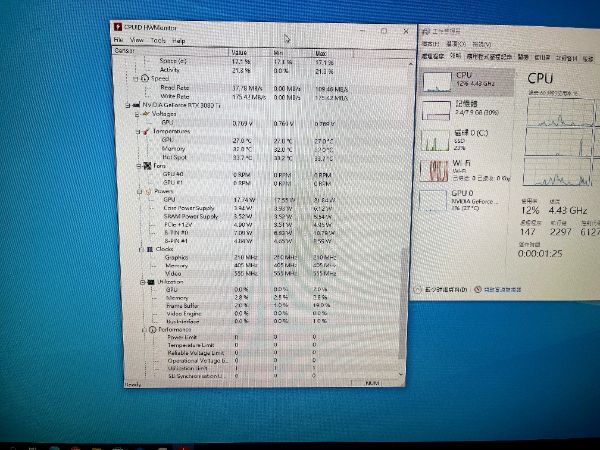The width and height of the screenshot is (600, 450).
Task: Collapse the Utilization group
Action: click(x=142, y=282)
